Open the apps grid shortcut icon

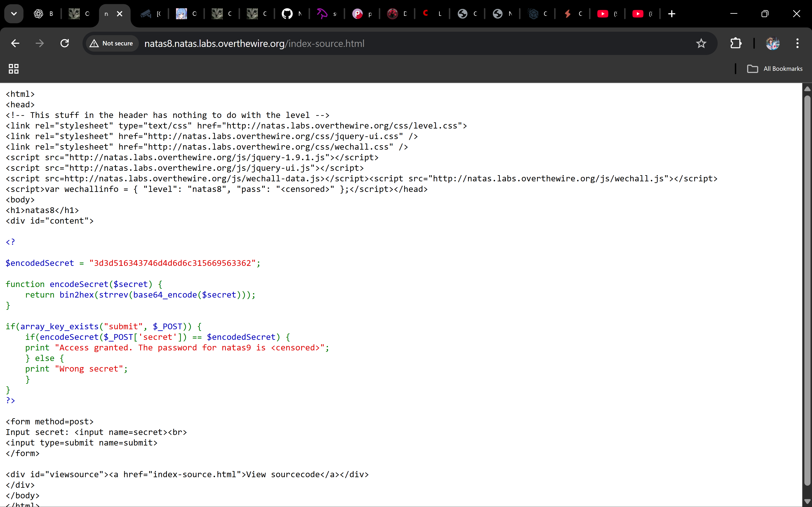(13, 69)
